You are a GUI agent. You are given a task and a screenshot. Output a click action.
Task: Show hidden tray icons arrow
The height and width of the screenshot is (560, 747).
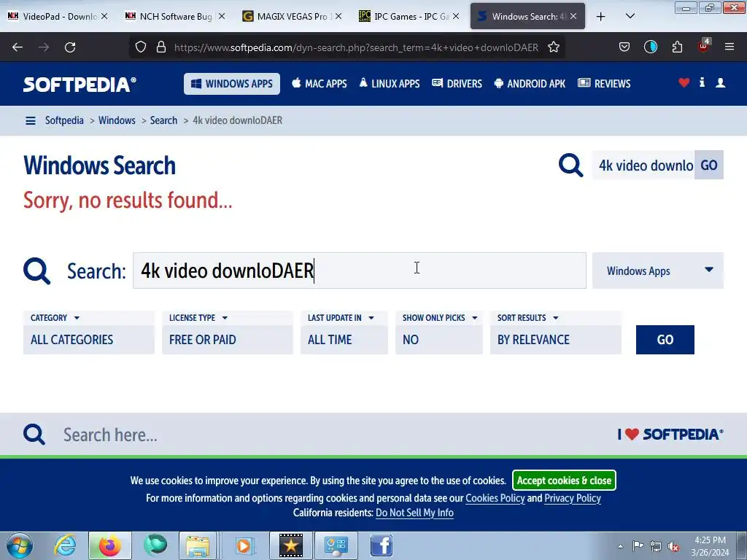point(620,546)
